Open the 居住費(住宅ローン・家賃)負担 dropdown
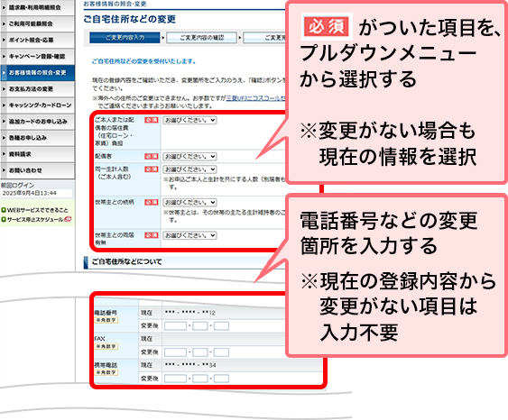Viewport: 508px width, 420px height. 189,120
